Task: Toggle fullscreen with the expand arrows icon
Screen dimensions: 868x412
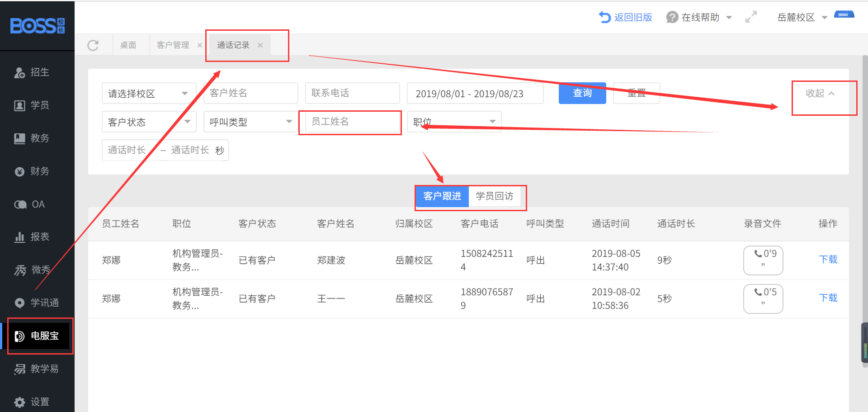Action: [751, 17]
